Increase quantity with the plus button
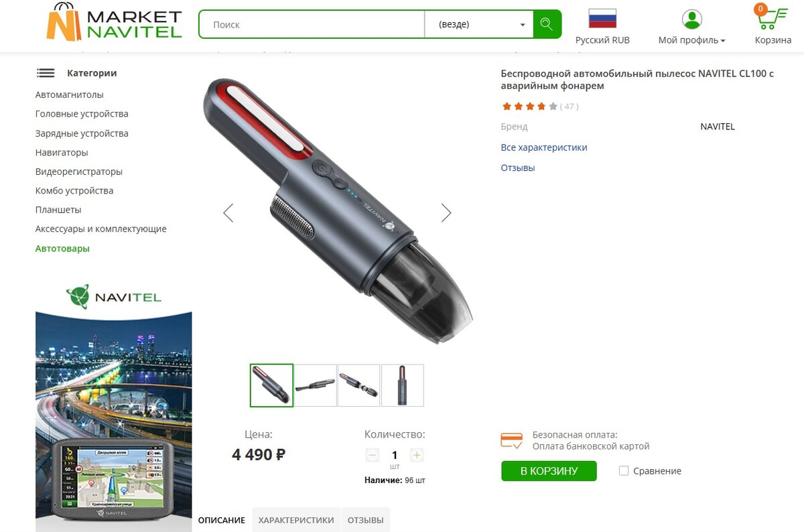 (417, 455)
